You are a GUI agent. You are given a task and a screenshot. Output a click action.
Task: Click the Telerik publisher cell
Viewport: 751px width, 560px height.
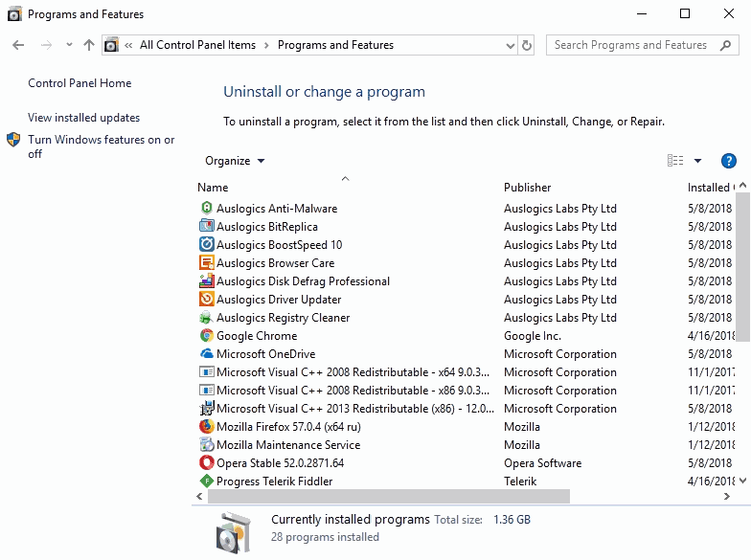pyautogui.click(x=520, y=482)
